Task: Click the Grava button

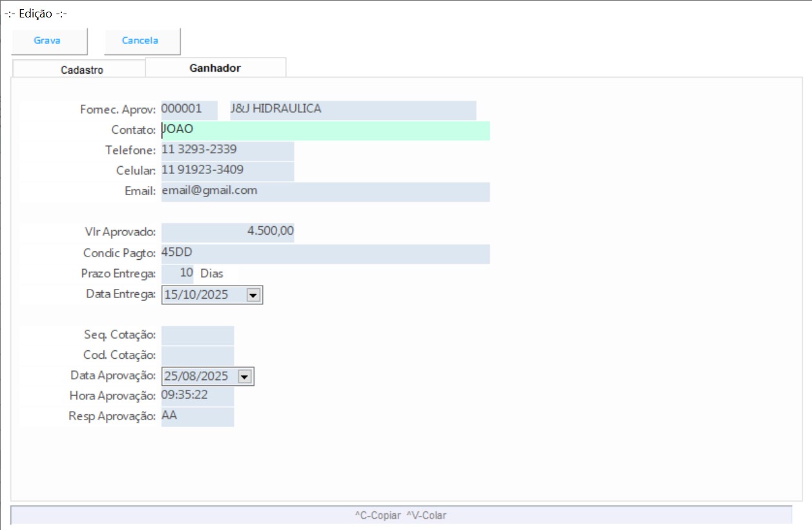Action: click(48, 41)
